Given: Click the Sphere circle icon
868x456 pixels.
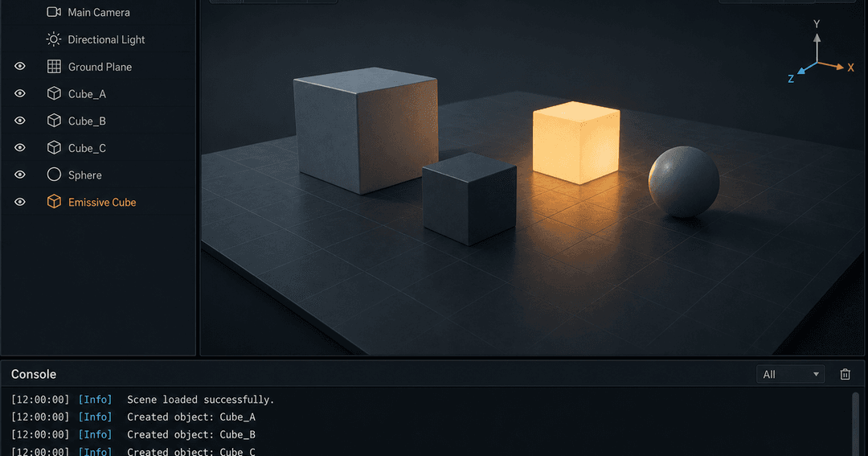Looking at the screenshot, I should click(54, 175).
